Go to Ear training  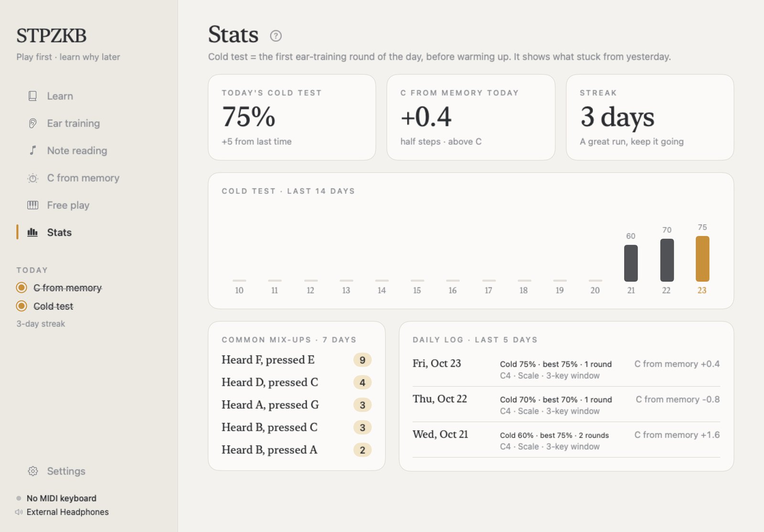coord(73,123)
